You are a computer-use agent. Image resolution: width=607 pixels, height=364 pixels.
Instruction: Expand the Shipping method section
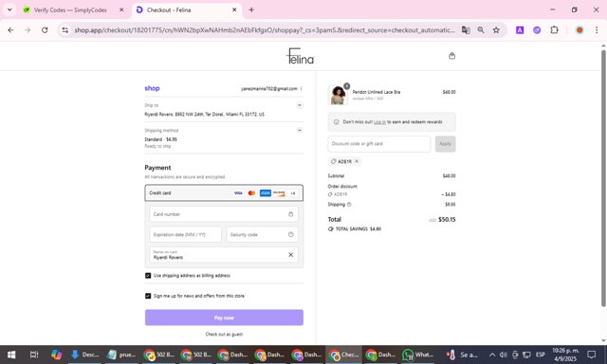coord(300,131)
